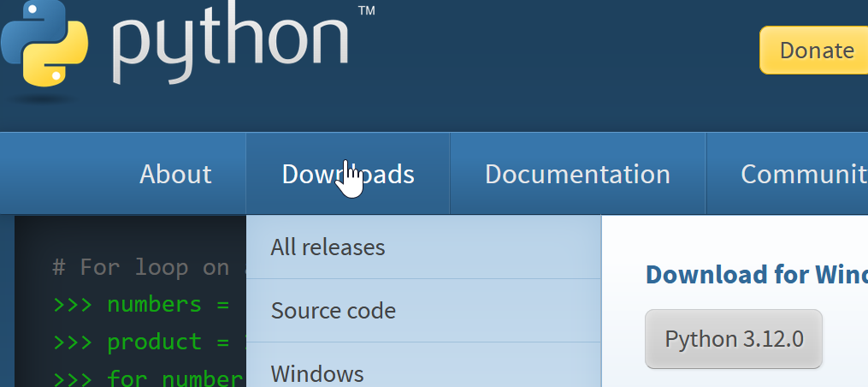
Task: Click the yellow Donate button
Action: (x=814, y=50)
